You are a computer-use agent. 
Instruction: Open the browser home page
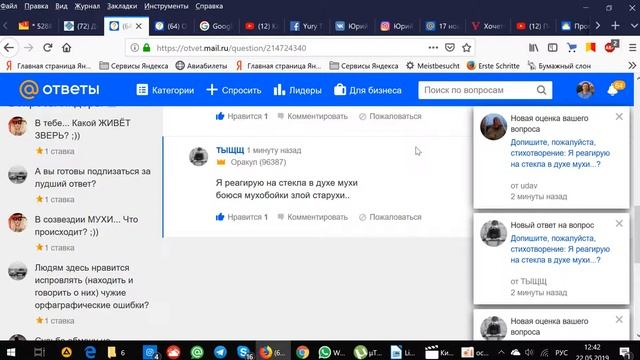tap(67, 48)
